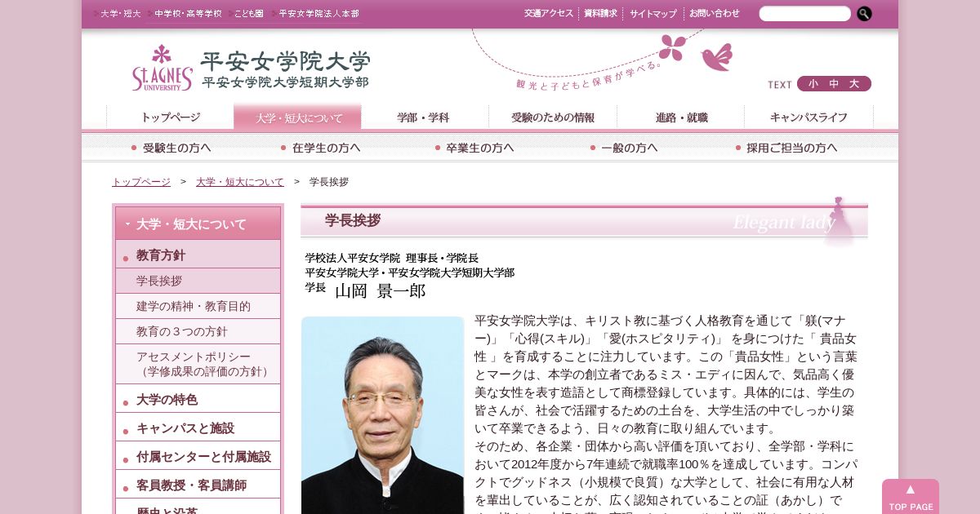Open 卒業生の方へ audience link
Viewport: 980px width, 514px height.
[x=474, y=148]
